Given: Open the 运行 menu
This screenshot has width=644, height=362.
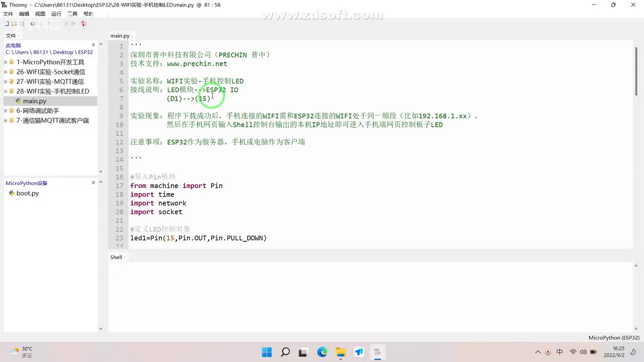Looking at the screenshot, I should 56,14.
